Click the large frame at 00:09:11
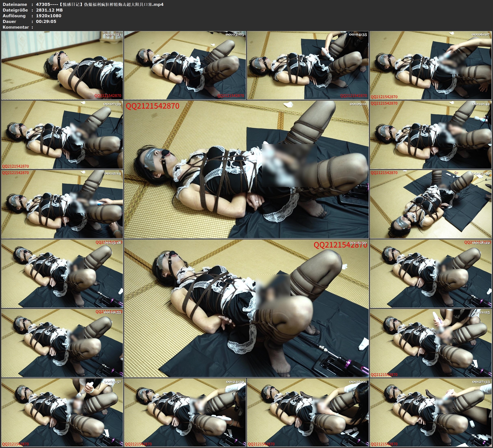This screenshot has height=448, width=493. (x=246, y=169)
